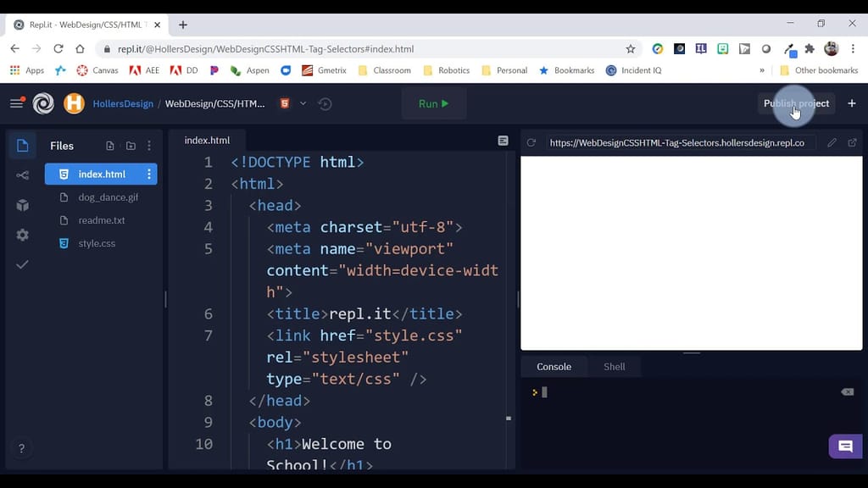Switch to the Shell tab
The image size is (868, 488).
coord(614,366)
